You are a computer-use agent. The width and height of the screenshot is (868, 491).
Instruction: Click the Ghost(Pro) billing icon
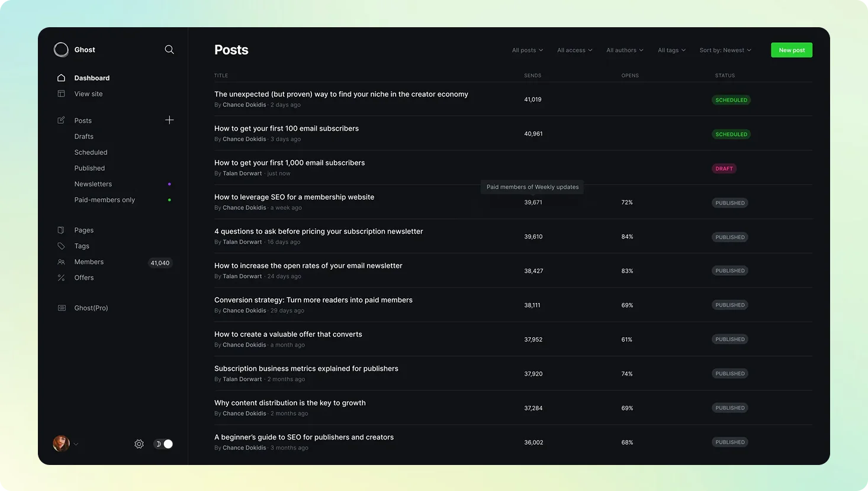click(x=62, y=308)
